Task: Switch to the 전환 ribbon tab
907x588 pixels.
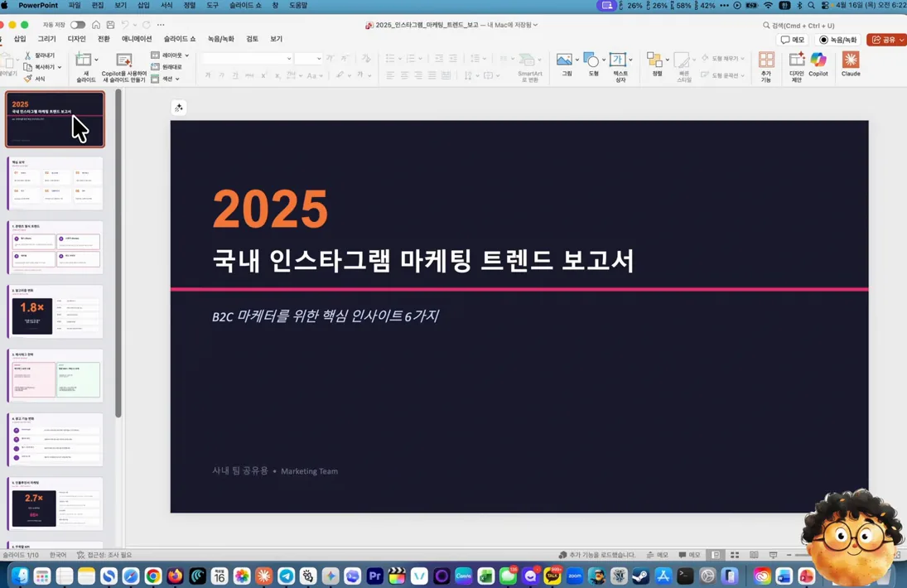Action: (104, 39)
